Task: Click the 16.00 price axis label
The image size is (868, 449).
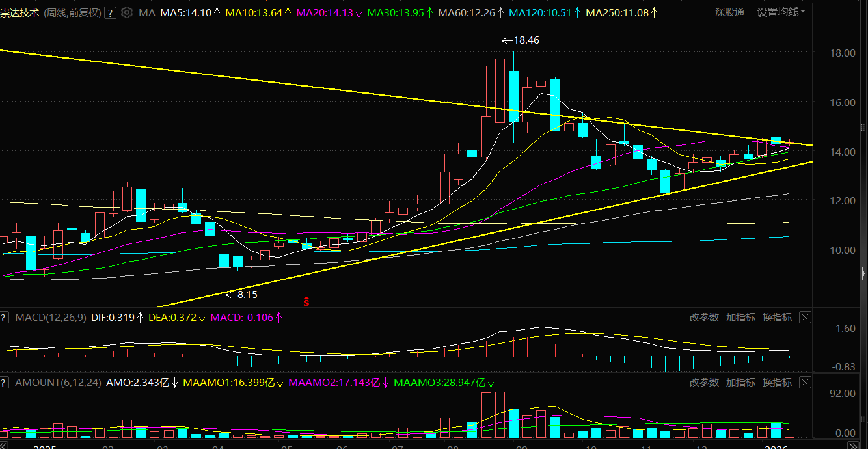Action: click(844, 102)
